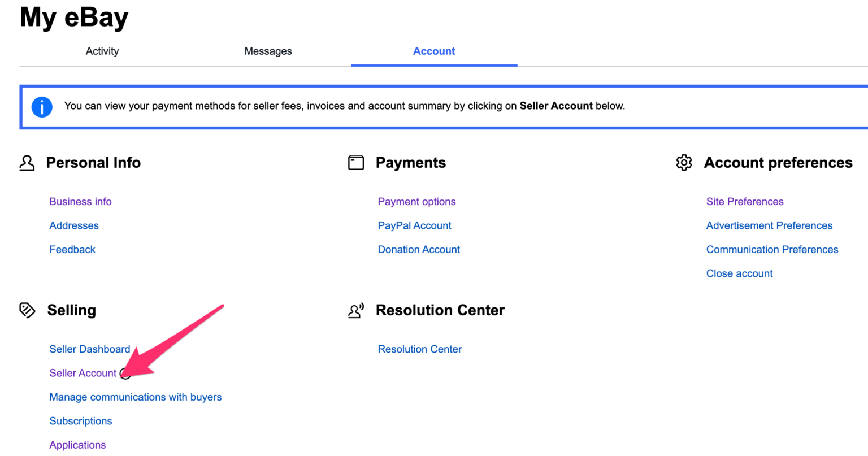Click the blue info icon in the banner
This screenshot has width=868, height=456.
pyautogui.click(x=41, y=107)
